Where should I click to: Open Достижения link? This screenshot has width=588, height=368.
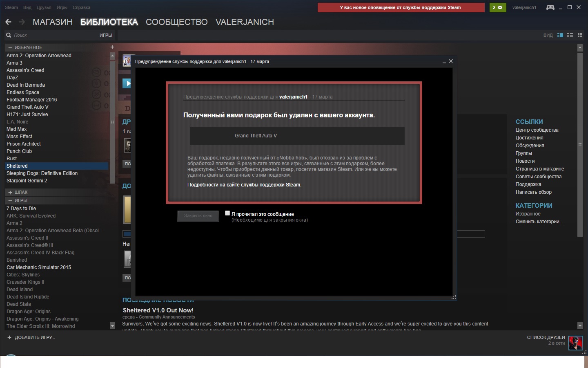[x=529, y=138]
